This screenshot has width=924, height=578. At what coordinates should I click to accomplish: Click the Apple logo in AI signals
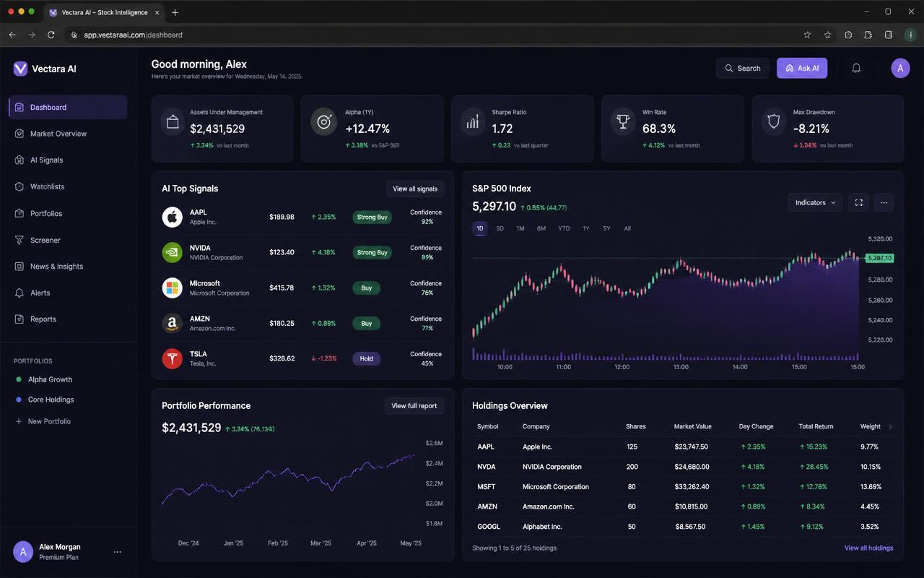coord(172,217)
